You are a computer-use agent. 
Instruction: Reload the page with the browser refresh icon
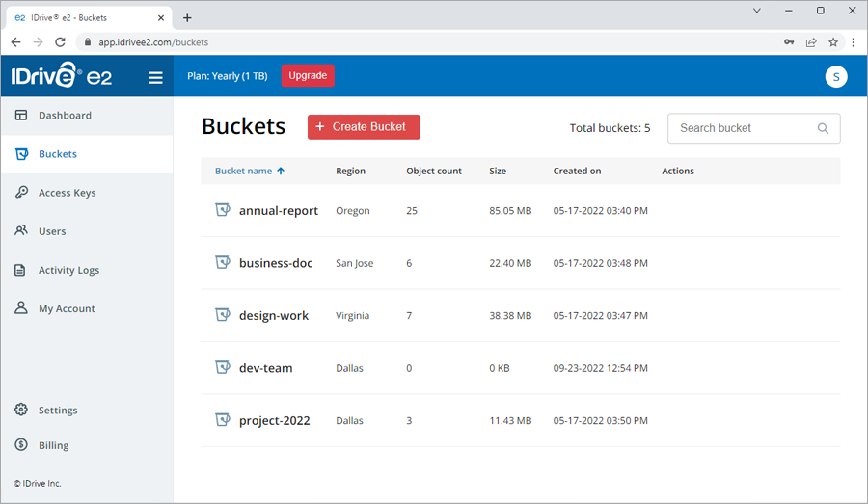[61, 42]
